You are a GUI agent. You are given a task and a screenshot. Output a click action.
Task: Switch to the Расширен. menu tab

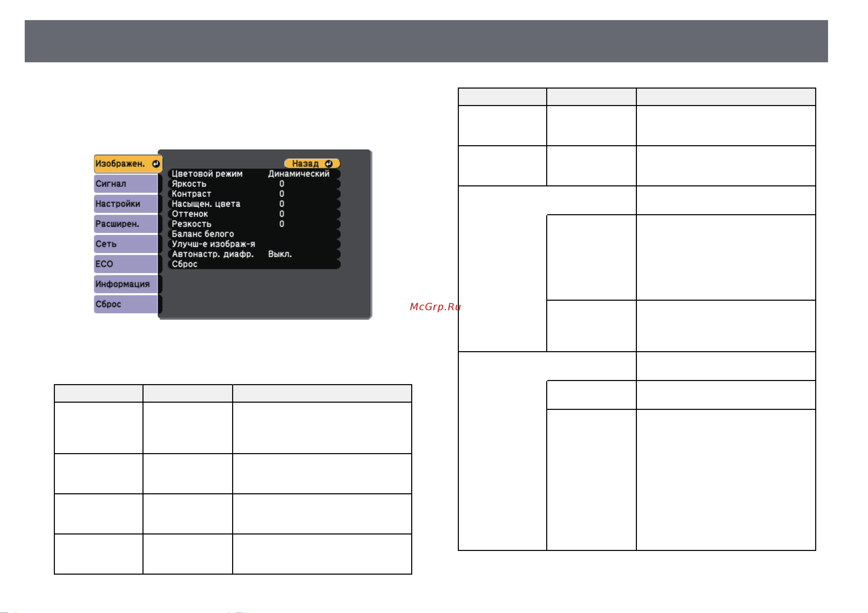coord(125,224)
